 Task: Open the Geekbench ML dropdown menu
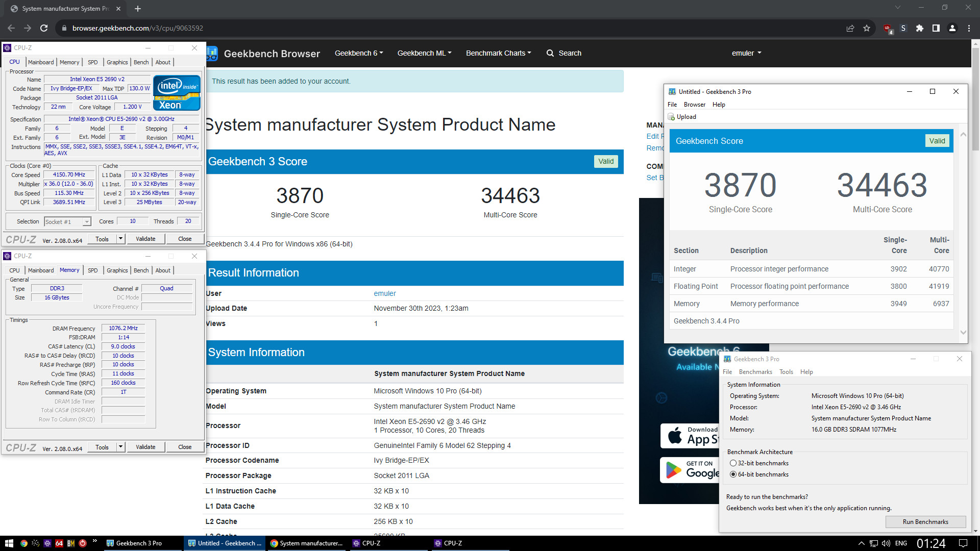pos(424,53)
